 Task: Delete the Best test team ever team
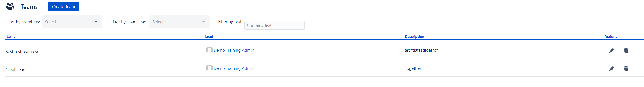[x=626, y=51]
